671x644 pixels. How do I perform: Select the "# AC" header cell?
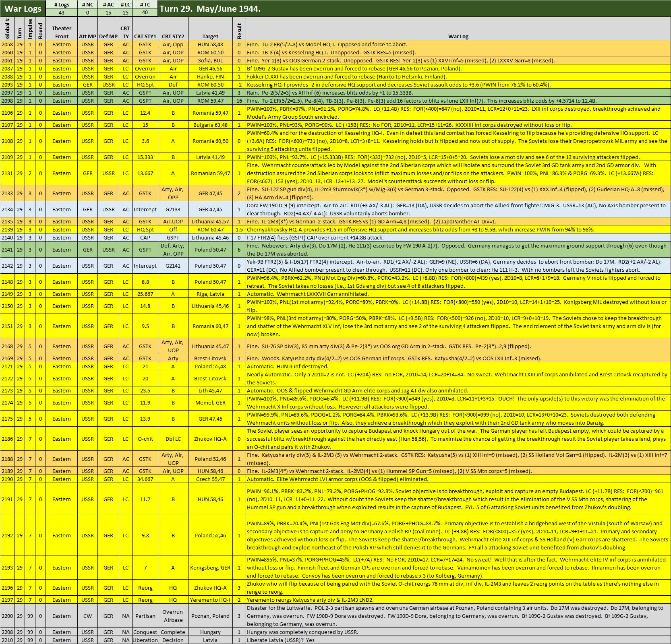(108, 4)
